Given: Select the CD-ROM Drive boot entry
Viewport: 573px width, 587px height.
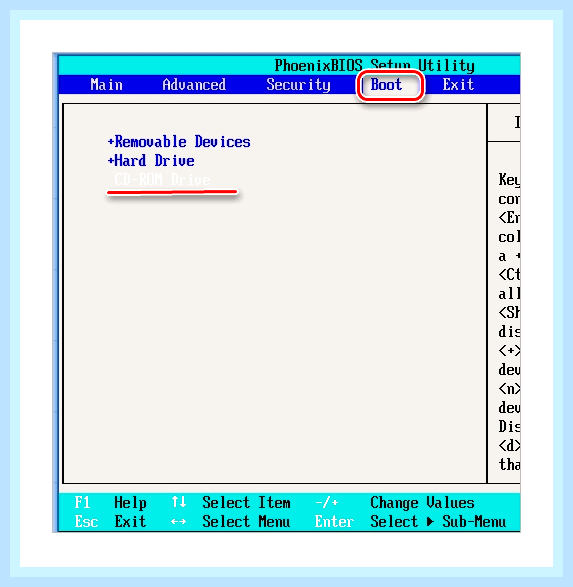Looking at the screenshot, I should 162,180.
